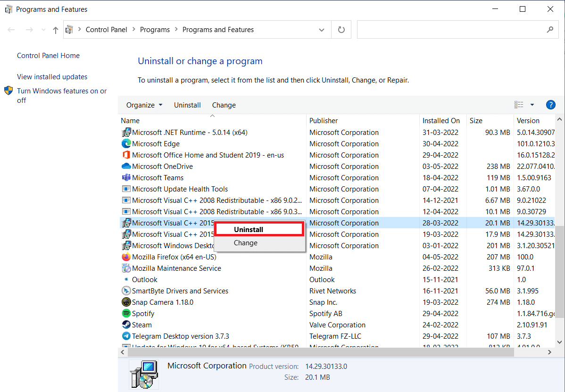Sort by the Publisher column header
This screenshot has height=392, width=565.
tap(363, 121)
